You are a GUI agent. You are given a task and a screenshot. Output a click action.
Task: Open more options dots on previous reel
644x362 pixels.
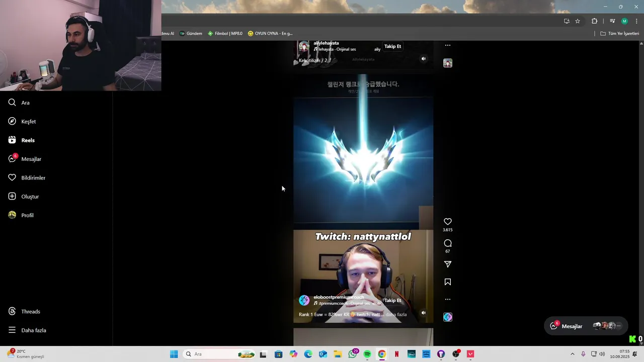(448, 45)
